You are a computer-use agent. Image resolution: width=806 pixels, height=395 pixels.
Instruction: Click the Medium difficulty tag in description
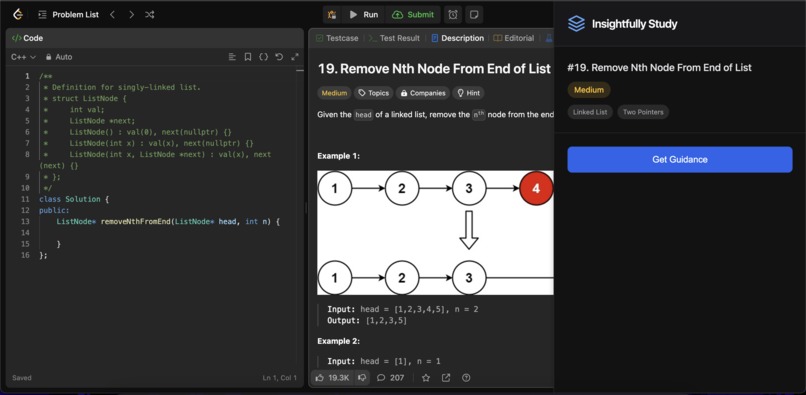tap(334, 93)
